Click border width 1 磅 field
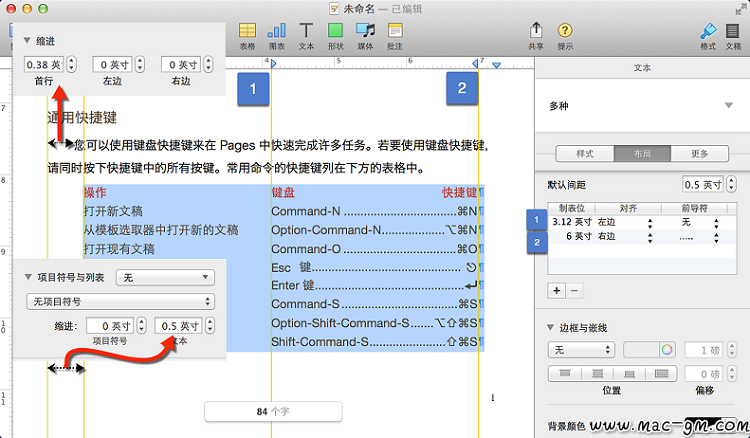Image resolution: width=750 pixels, height=438 pixels. click(x=706, y=350)
